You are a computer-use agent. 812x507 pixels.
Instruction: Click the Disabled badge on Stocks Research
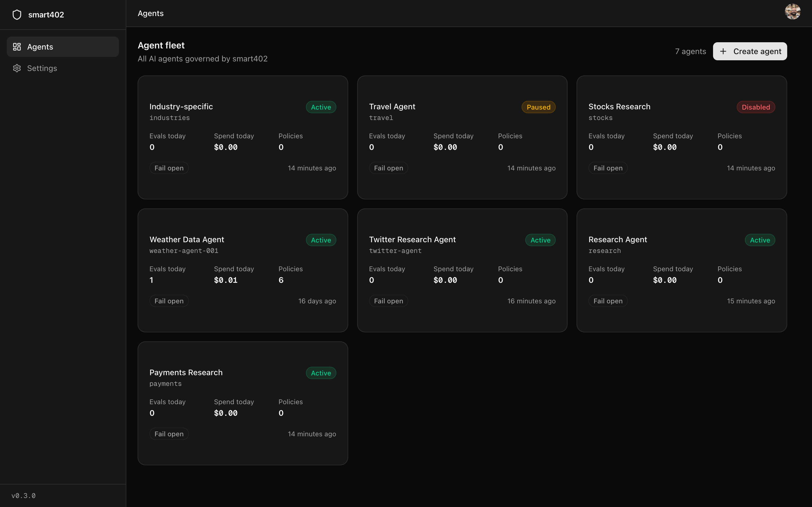click(x=755, y=107)
